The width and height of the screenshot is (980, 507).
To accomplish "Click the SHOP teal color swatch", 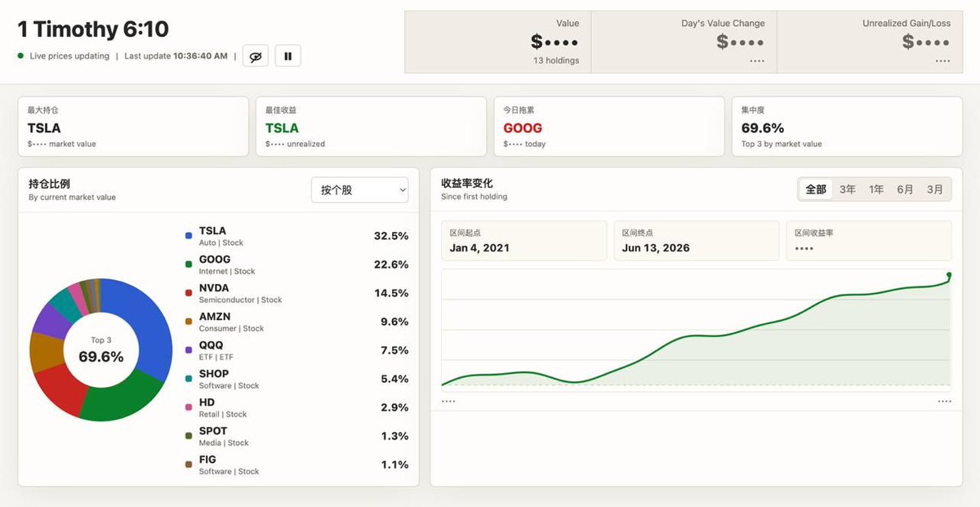I will (x=189, y=379).
